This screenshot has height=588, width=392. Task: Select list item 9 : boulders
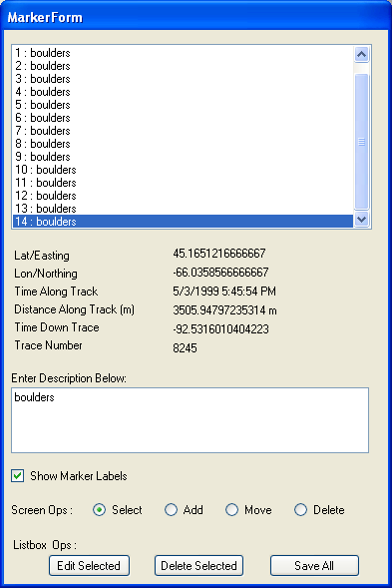[183, 157]
